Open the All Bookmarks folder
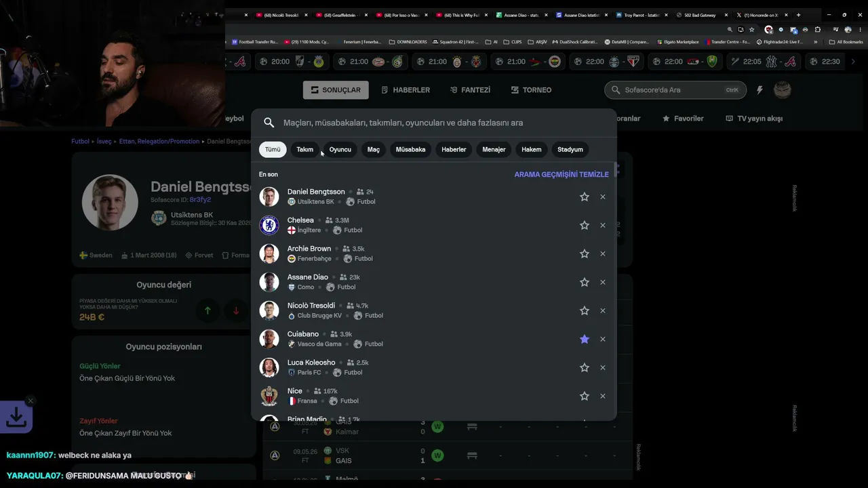The width and height of the screenshot is (868, 488). click(x=846, y=42)
